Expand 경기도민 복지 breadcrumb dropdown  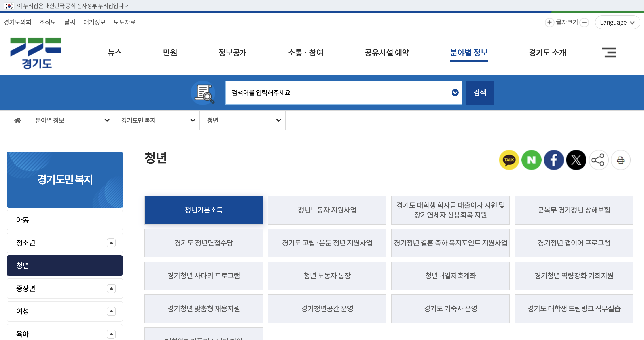click(x=157, y=121)
